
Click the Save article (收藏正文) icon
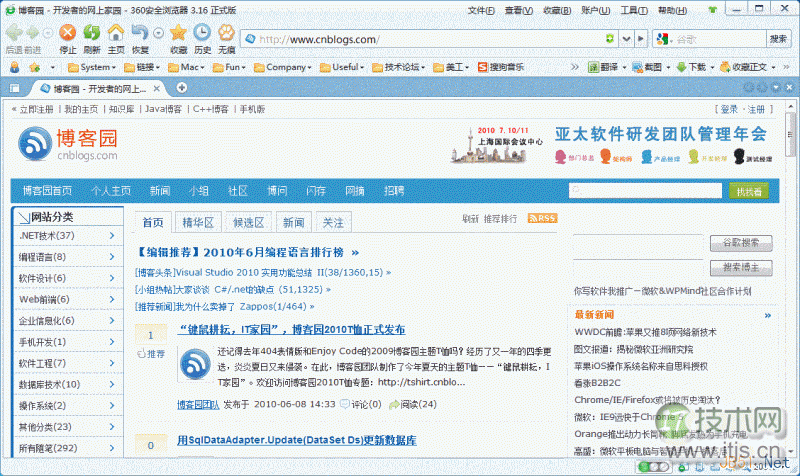pos(725,67)
